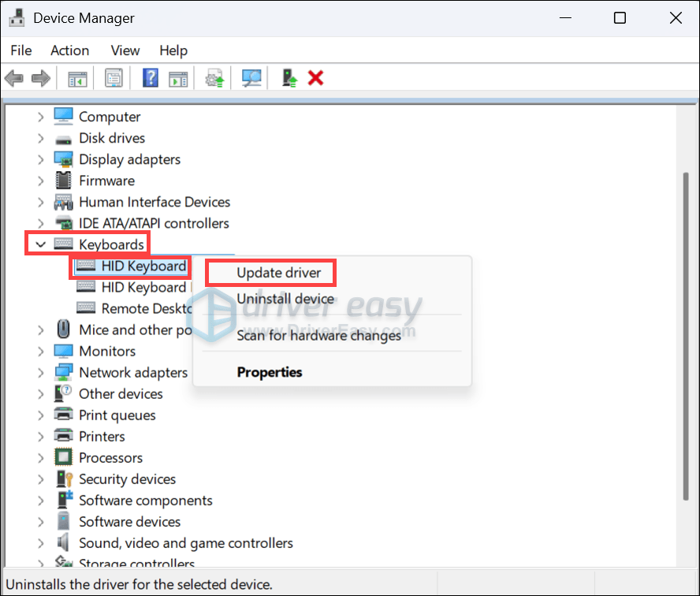The height and width of the screenshot is (596, 700).
Task: Click the Forward arrow toolbar icon
Action: (x=41, y=79)
